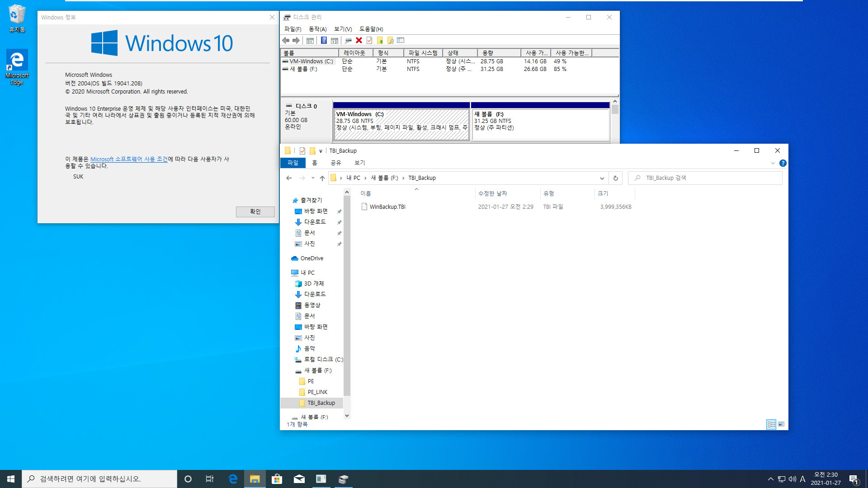Screen dimensions: 868x488
Task: Switch to the 공유 ribbon tab
Action: click(335, 163)
